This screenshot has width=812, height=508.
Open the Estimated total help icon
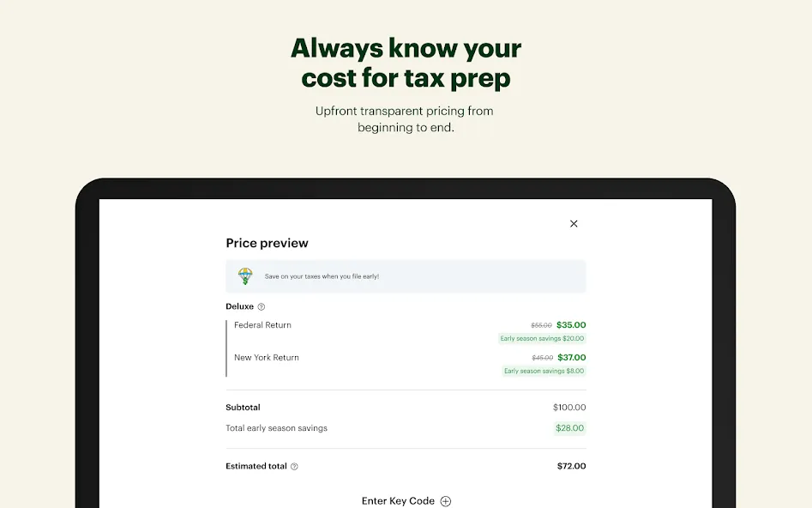click(x=294, y=467)
